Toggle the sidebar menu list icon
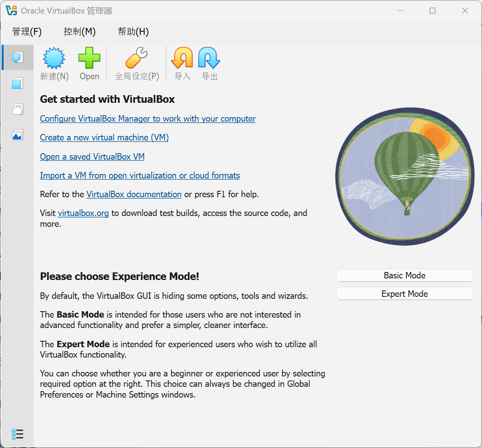Screen dimensions: 482x448 pyautogui.click(x=18, y=434)
